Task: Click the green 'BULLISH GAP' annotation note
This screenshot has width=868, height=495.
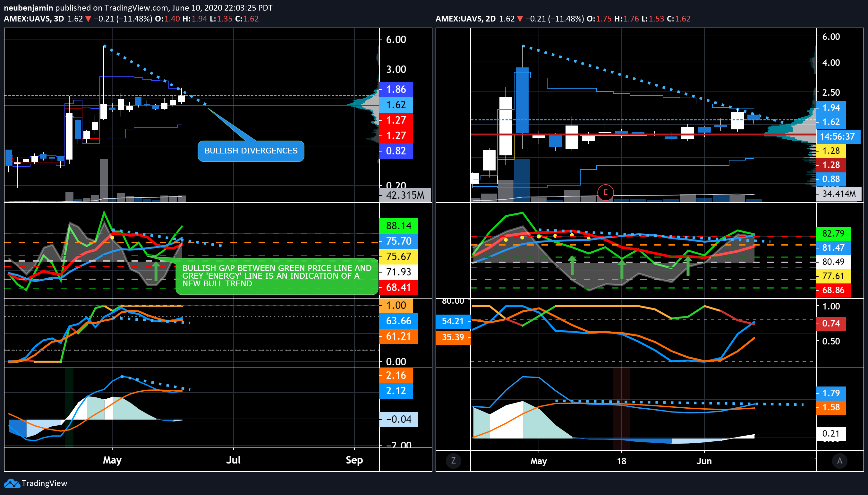Action: click(x=277, y=276)
